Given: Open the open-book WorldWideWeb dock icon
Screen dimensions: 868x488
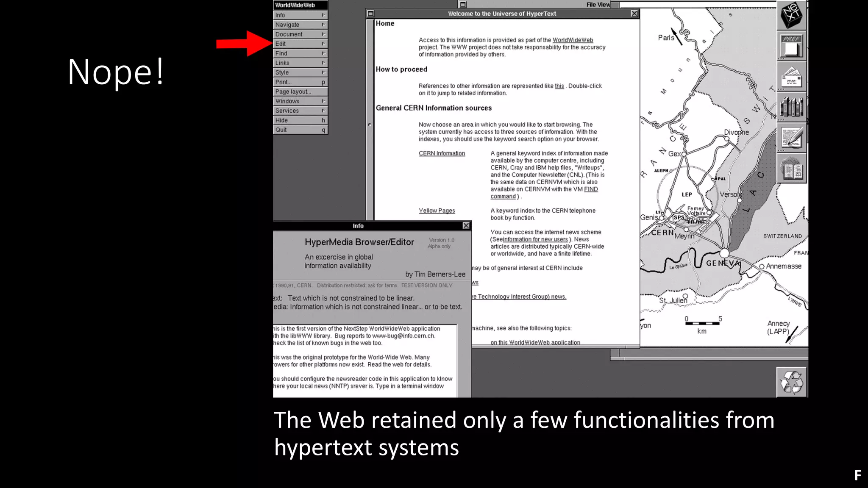Looking at the screenshot, I should pos(792,168).
